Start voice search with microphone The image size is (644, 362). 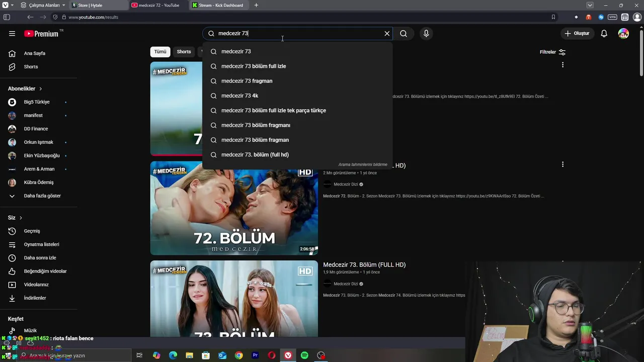click(x=426, y=34)
